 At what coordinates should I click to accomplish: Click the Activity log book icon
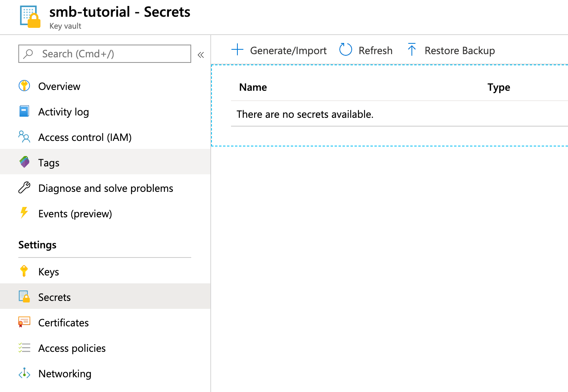tap(24, 111)
